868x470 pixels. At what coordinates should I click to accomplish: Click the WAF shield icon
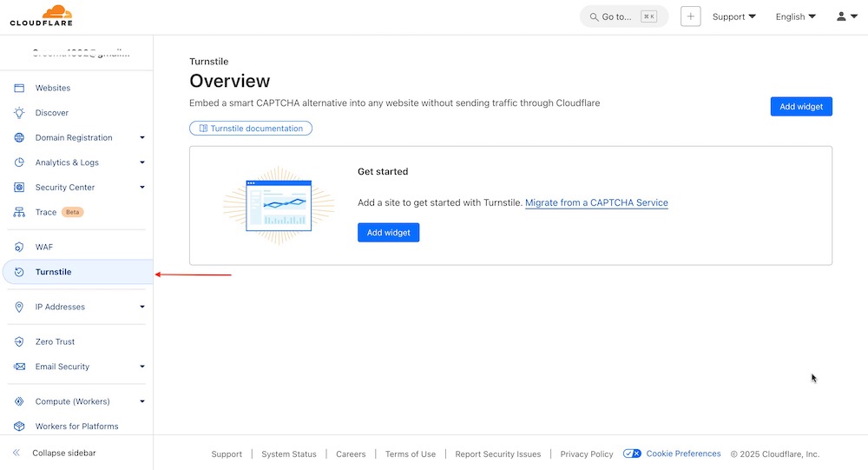(19, 248)
